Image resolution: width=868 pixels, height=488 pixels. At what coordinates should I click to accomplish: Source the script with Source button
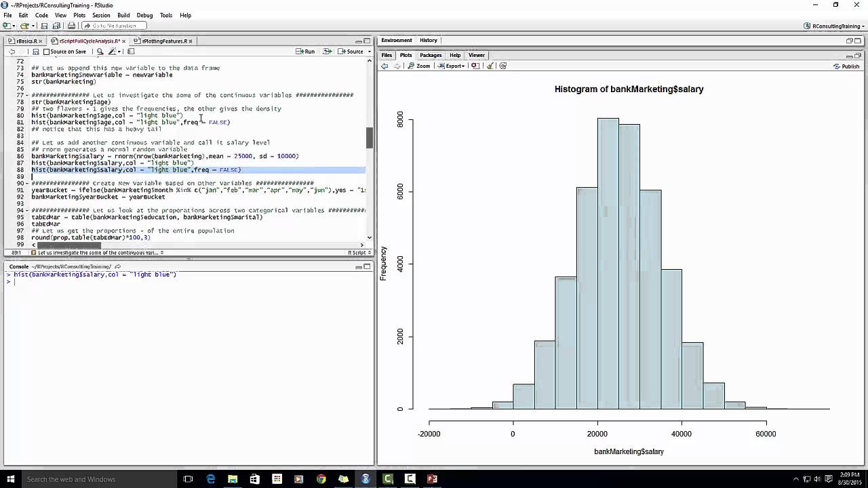pos(351,52)
